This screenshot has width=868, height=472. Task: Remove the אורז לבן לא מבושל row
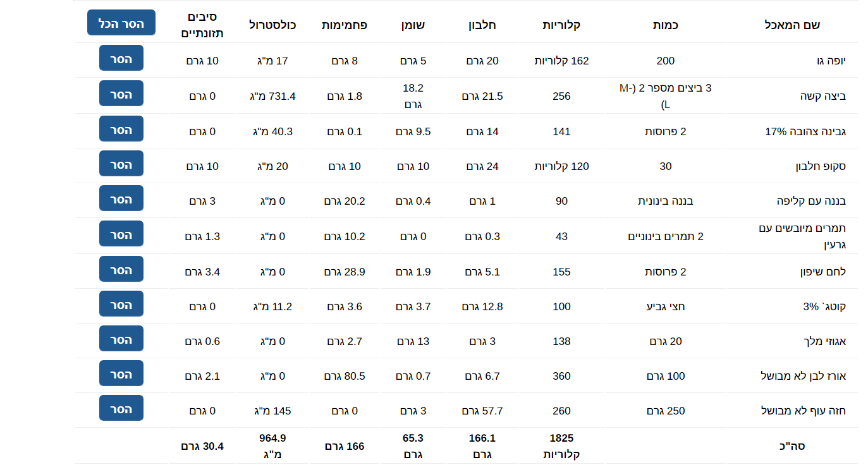121,373
